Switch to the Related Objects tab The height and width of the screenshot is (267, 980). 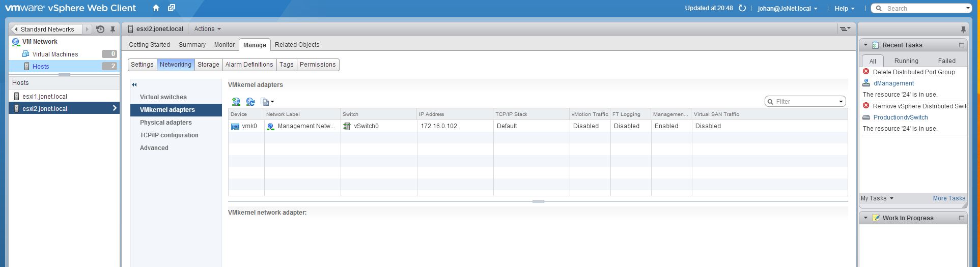(x=297, y=45)
